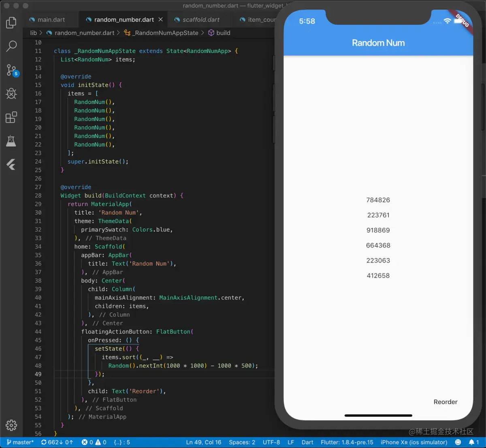Open the Search view in activity bar
The height and width of the screenshot is (448, 486).
tap(11, 46)
